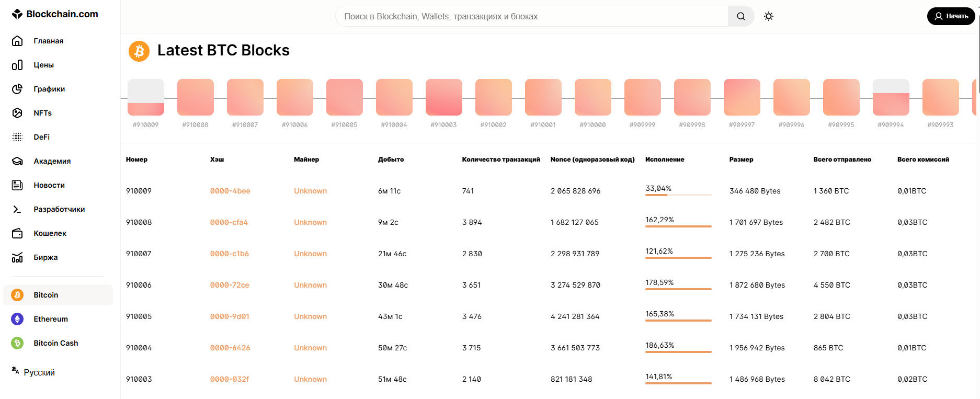Image resolution: width=980 pixels, height=399 pixels.
Task: Click block thumbnail #910006
Action: 295,97
